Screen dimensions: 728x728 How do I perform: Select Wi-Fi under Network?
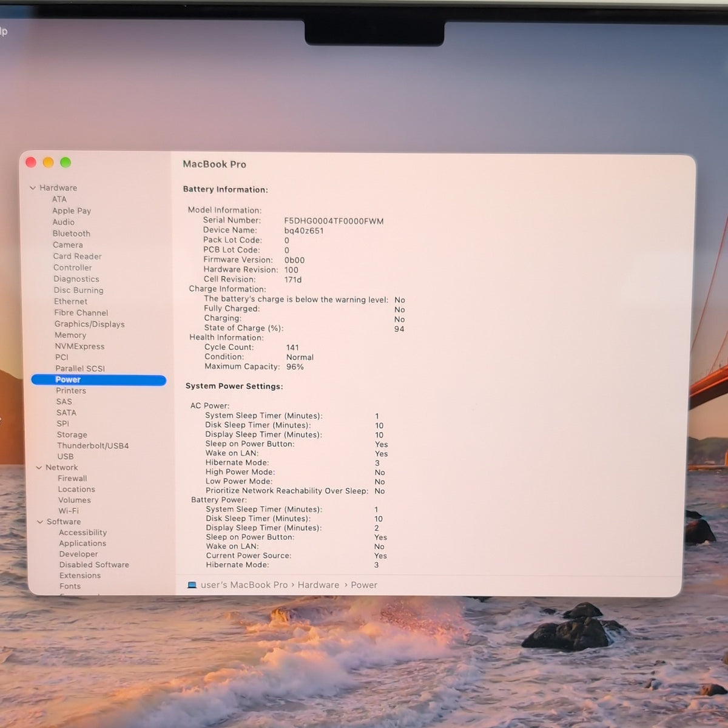pyautogui.click(x=69, y=511)
